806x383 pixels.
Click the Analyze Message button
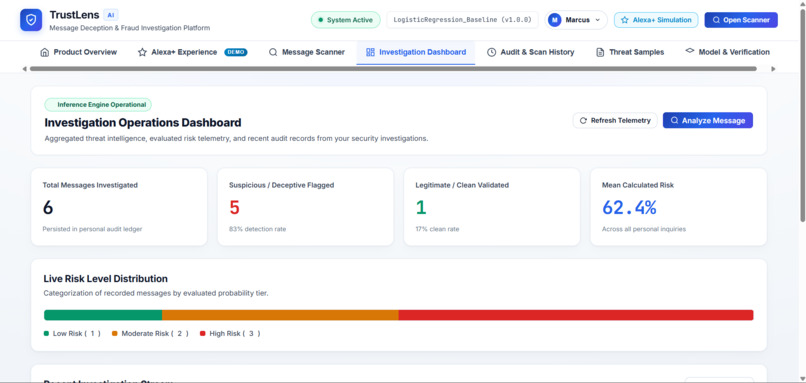[708, 120]
